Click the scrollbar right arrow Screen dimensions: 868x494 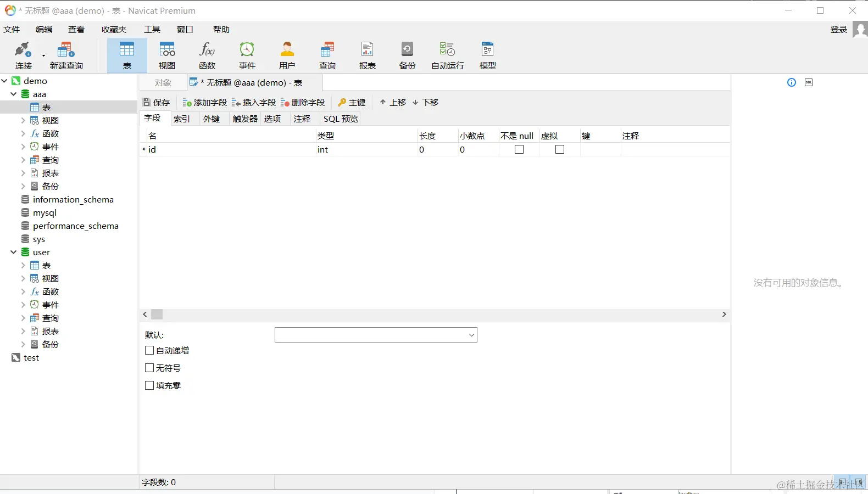coord(724,314)
